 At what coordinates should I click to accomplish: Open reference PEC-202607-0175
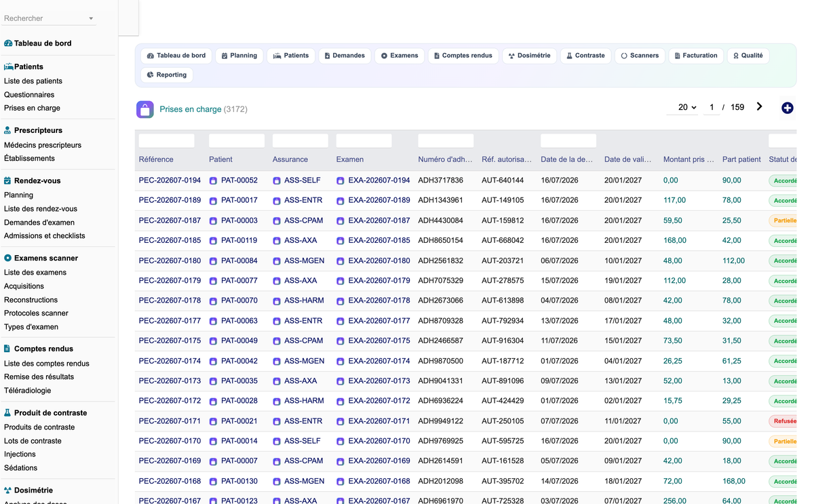coord(170,341)
